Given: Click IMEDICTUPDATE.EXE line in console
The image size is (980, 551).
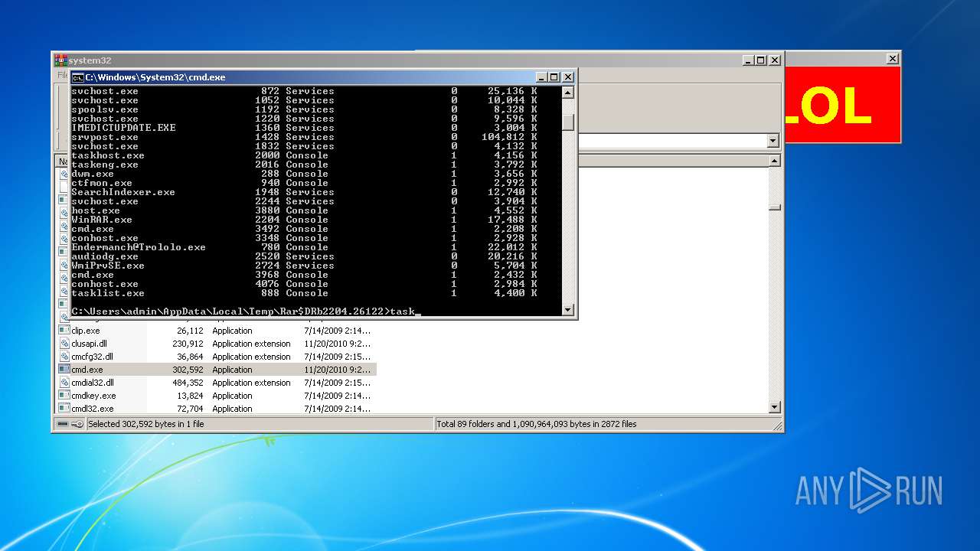Looking at the screenshot, I should tap(304, 128).
